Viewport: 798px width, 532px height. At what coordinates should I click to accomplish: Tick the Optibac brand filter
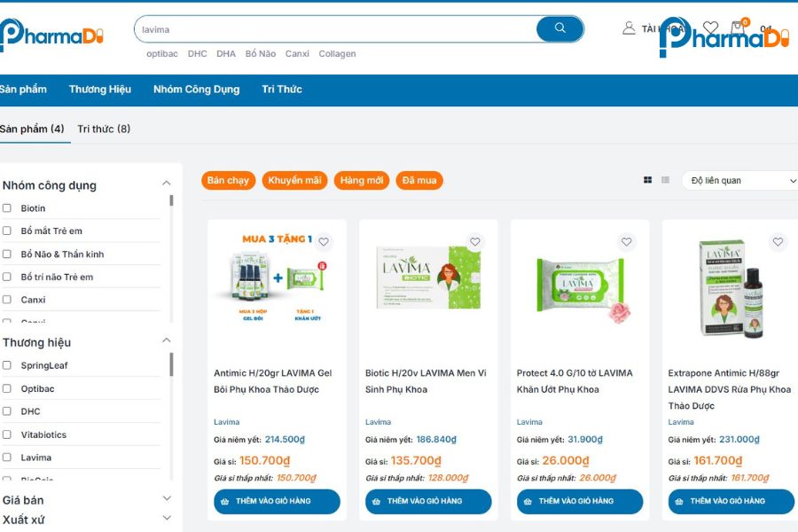coord(7,388)
